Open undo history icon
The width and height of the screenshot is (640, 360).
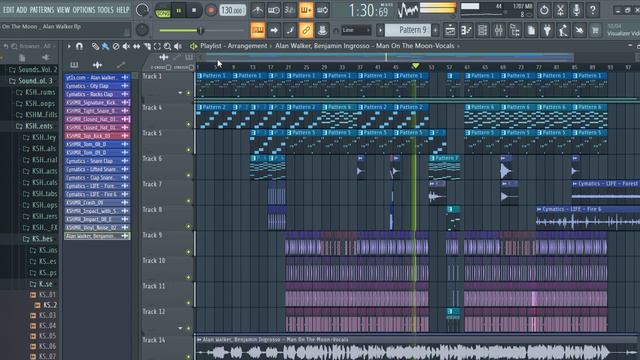[544, 10]
